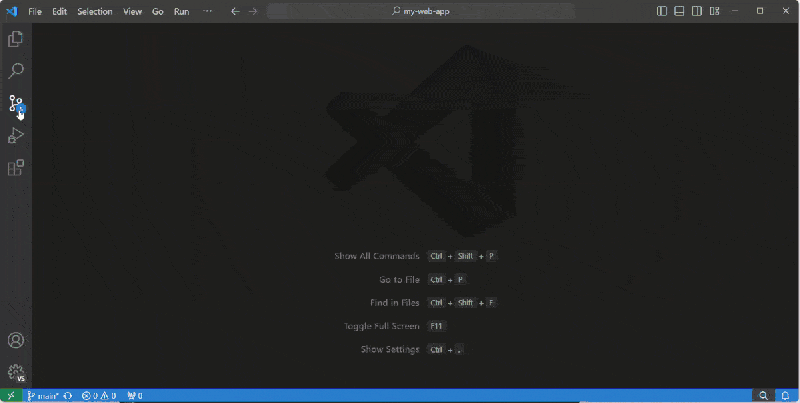Open the Selection menu
This screenshot has width=800, height=403.
coord(95,11)
